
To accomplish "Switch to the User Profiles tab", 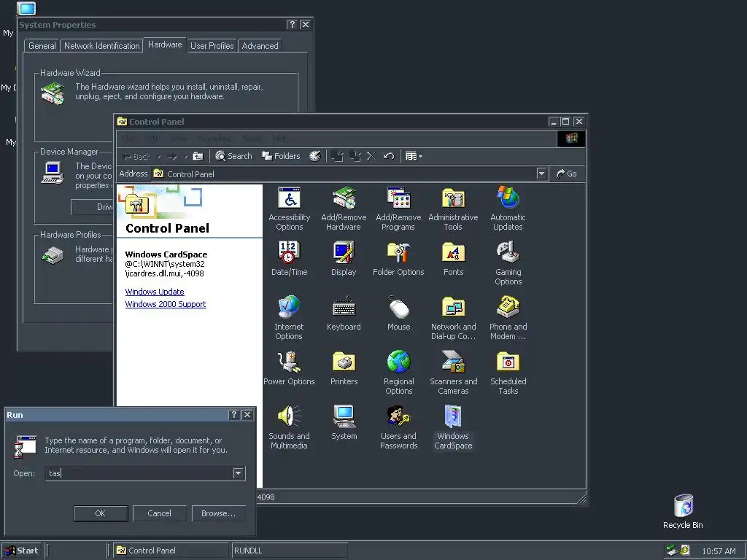I will coord(212,46).
